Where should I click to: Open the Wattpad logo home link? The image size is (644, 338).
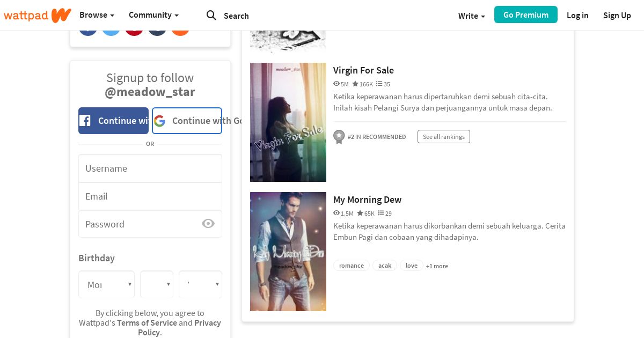[37, 15]
